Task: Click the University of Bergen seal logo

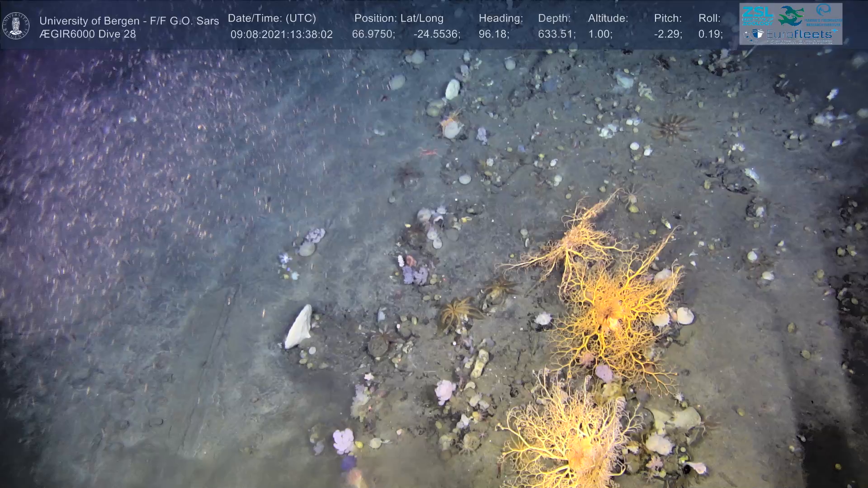Action: point(16,25)
